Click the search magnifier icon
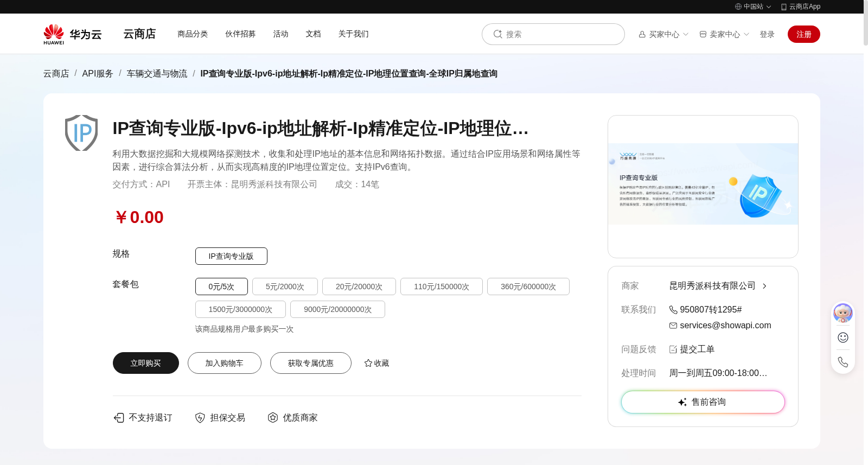868x465 pixels. pyautogui.click(x=497, y=34)
